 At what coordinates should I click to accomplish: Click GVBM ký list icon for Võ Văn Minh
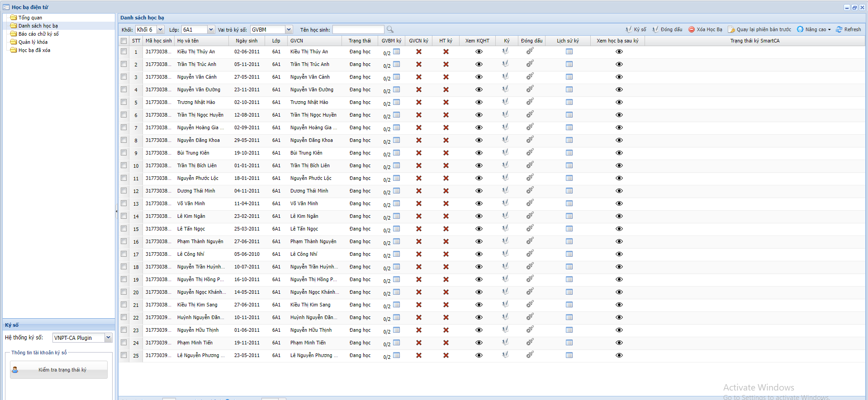[397, 203]
